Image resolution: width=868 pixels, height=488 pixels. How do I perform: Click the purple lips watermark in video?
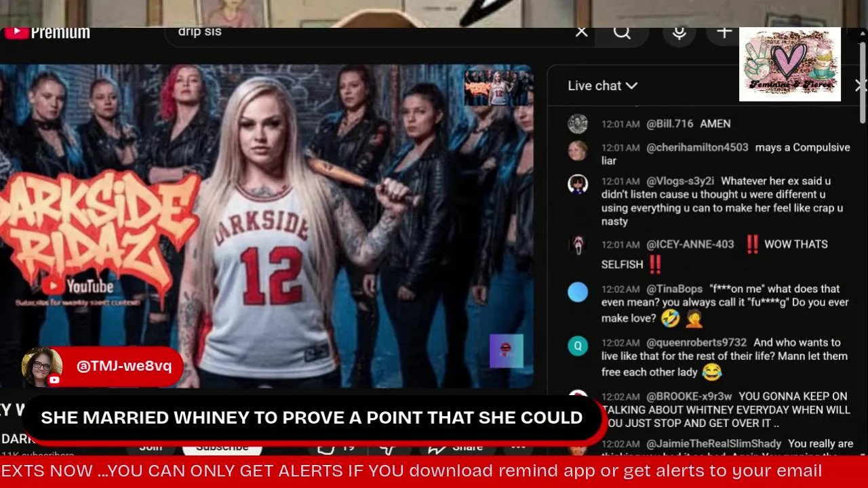coord(507,350)
